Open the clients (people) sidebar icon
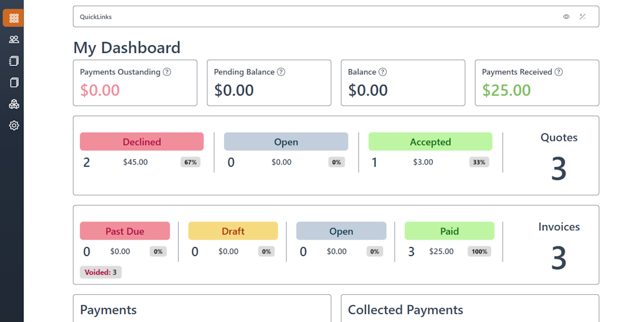 pos(14,40)
